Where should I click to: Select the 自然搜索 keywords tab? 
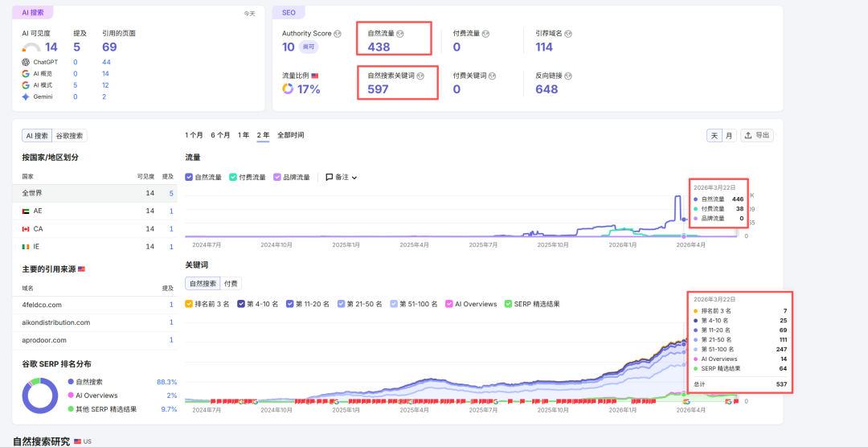(x=203, y=284)
